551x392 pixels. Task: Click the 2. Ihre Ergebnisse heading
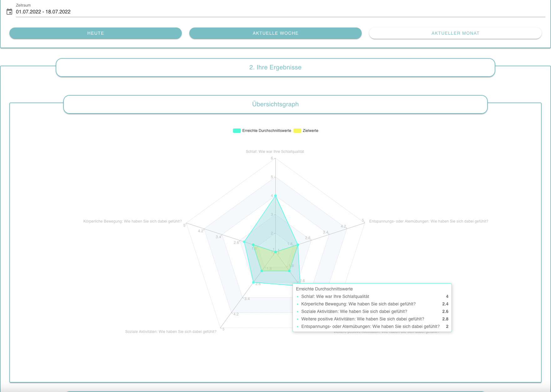[275, 67]
